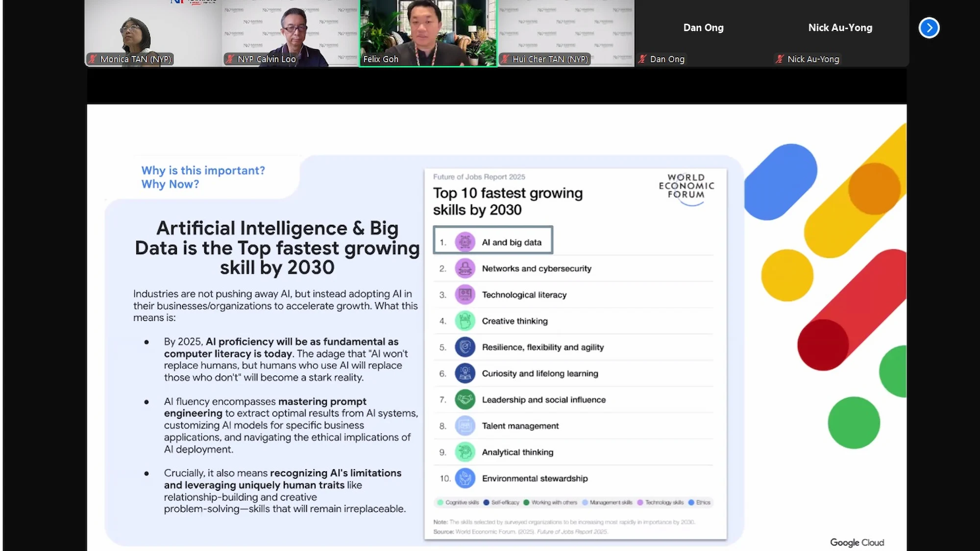
Task: Click Monica TAN's muted microphone icon
Action: point(93,59)
